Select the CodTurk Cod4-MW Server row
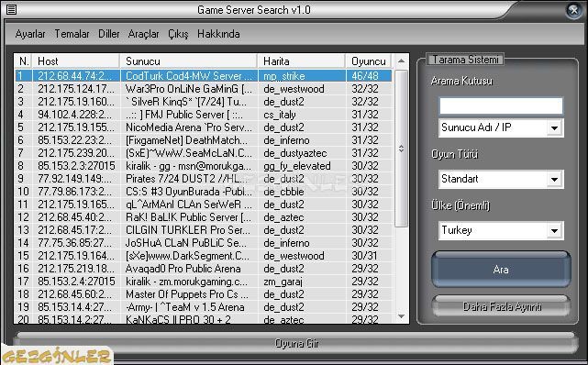The image size is (588, 365). coord(204,76)
